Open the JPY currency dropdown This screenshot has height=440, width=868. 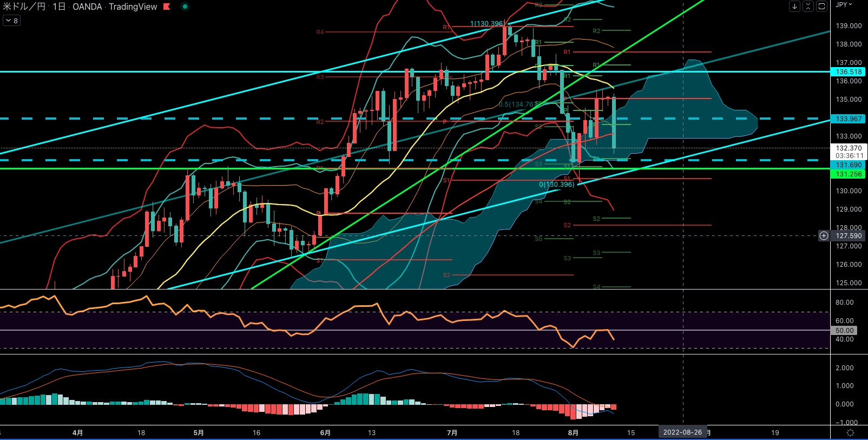point(844,5)
